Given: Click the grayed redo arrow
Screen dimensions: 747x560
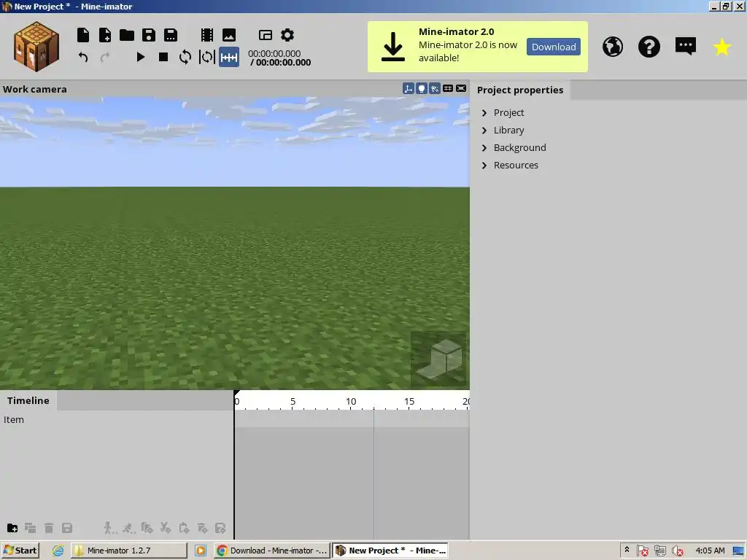Looking at the screenshot, I should 105,57.
